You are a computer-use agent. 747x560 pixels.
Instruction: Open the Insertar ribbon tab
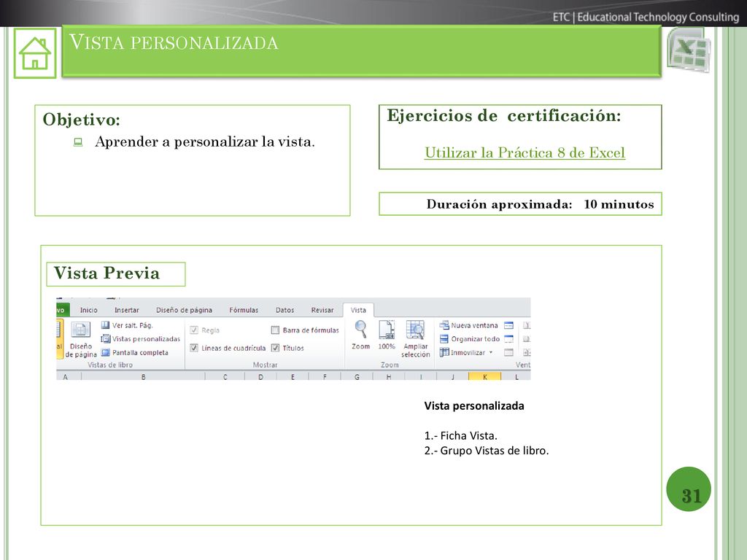click(x=127, y=310)
